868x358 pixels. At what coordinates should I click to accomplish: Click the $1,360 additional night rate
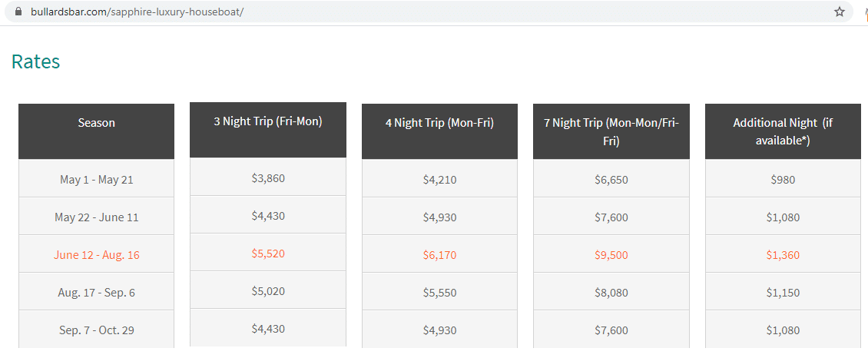(783, 254)
